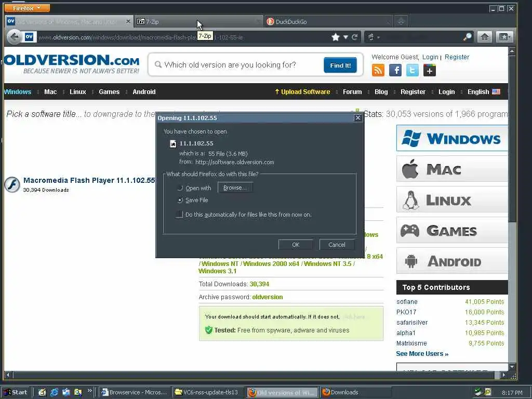Bookmark this page with the star icon

[x=336, y=37]
